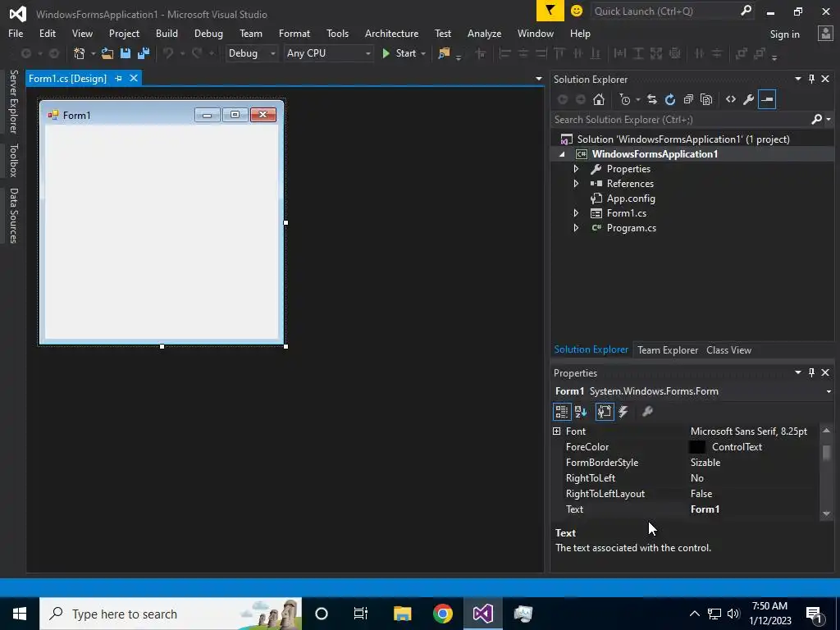
Task: Open the Analyze menu
Action: (484, 33)
